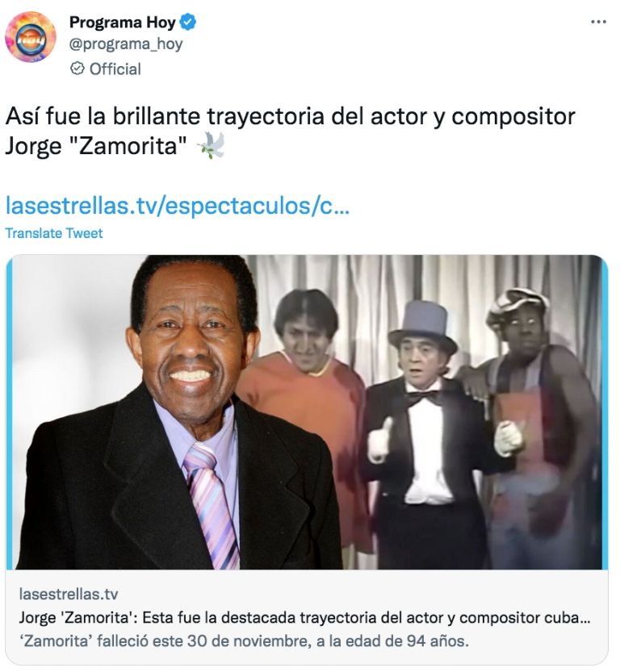Screen dimensions: 620x672
Task: Click the blue verified badge
Action: [188, 22]
